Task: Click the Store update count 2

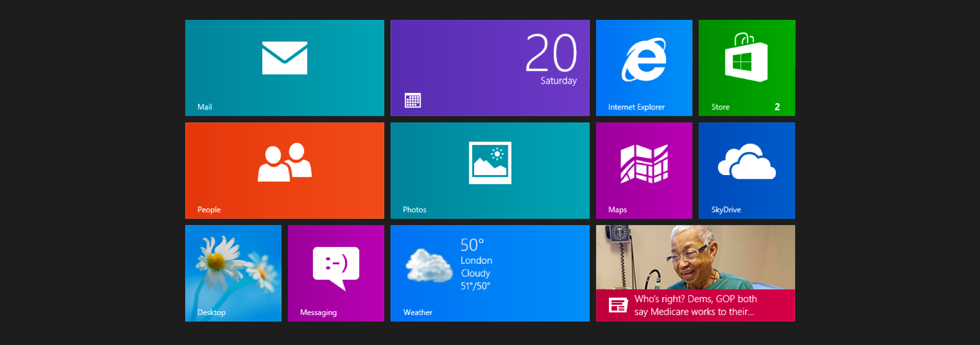Action: (777, 107)
